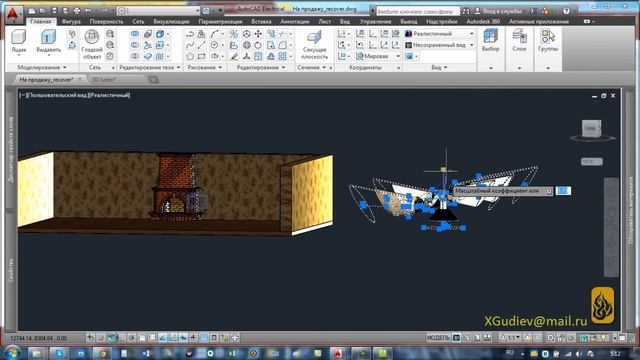Pick the Rectangle tool in Рисование panel

(201, 56)
